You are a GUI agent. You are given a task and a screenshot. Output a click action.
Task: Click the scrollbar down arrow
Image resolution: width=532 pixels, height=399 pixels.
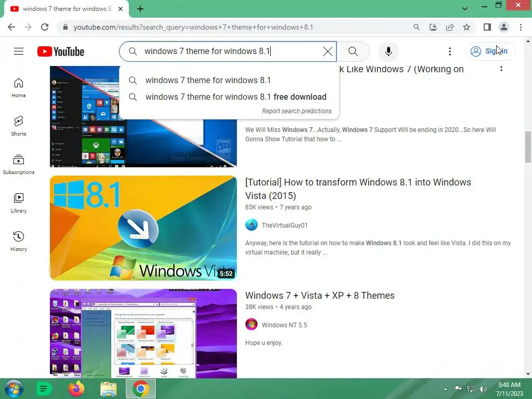[528, 374]
